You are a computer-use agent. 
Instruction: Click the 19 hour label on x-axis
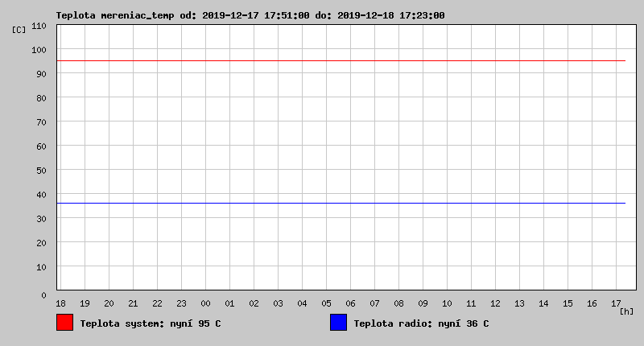[85, 303]
